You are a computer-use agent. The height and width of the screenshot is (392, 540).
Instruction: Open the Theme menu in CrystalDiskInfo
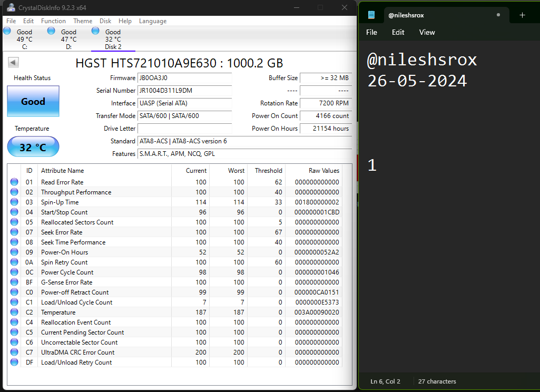tap(83, 21)
